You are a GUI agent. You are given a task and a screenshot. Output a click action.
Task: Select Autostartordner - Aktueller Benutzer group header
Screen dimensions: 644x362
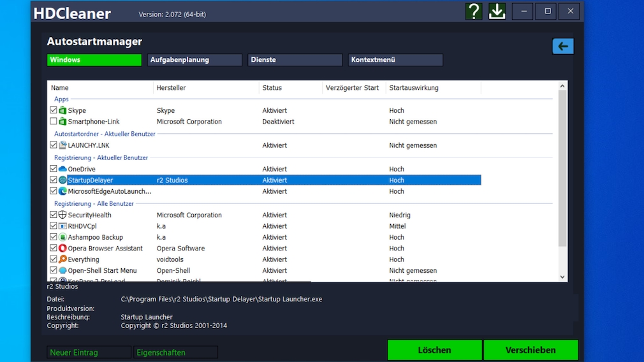click(x=105, y=134)
